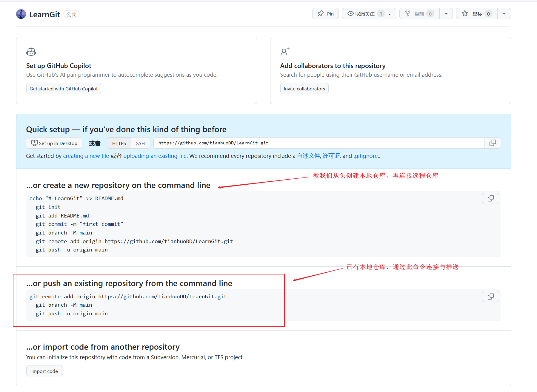Copy the push existing repository commands

coord(490,297)
